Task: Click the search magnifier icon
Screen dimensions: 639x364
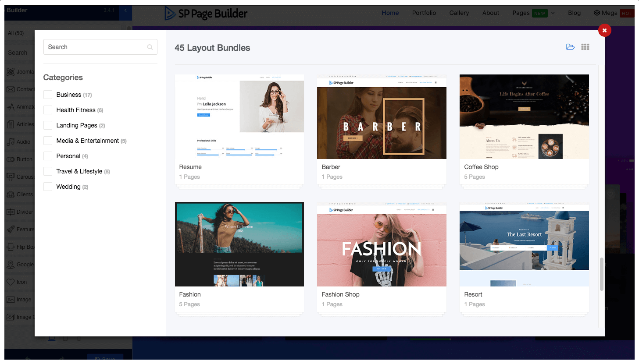Action: click(x=150, y=47)
